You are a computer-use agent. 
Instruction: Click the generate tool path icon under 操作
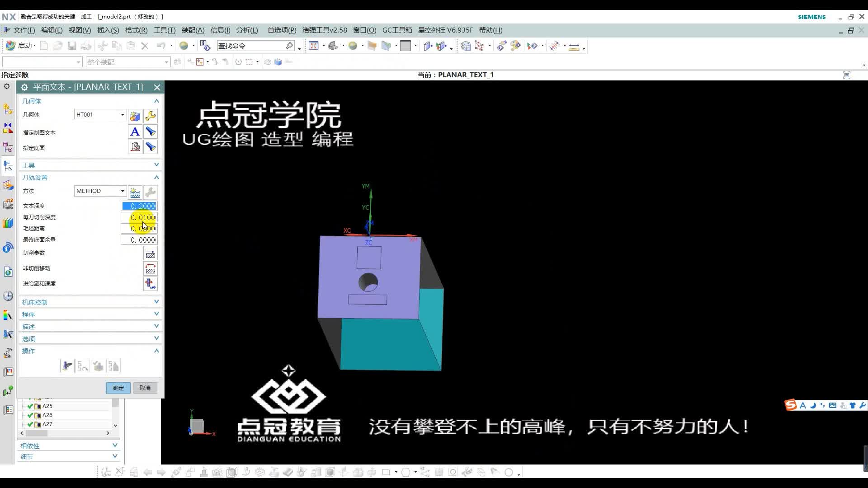pyautogui.click(x=67, y=366)
